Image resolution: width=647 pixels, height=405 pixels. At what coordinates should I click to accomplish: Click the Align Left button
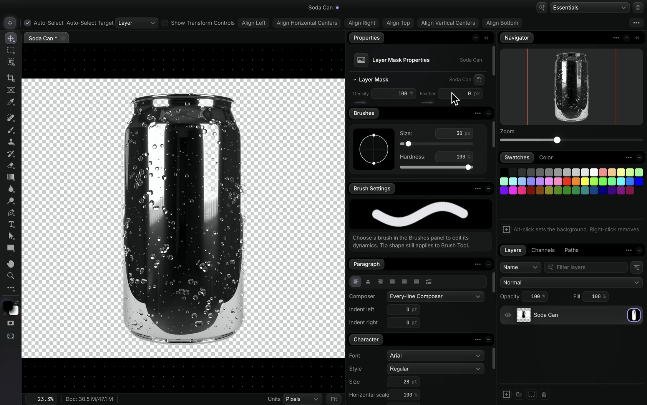[253, 23]
